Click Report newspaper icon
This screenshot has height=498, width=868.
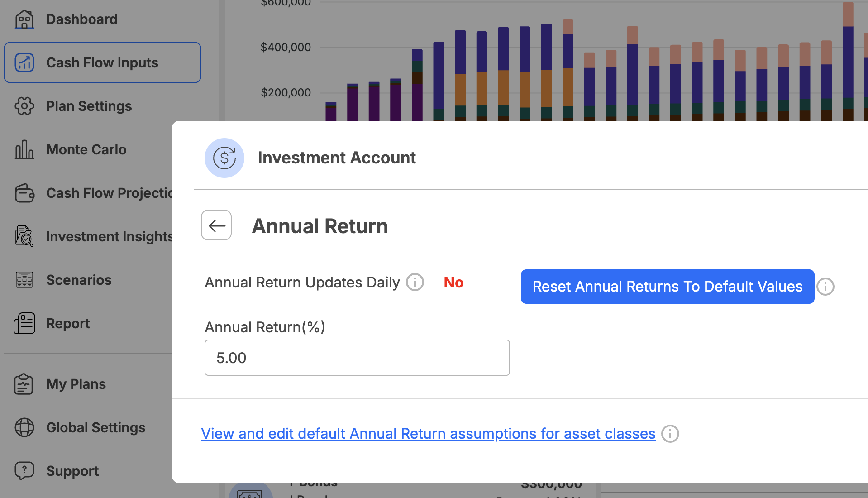pos(24,323)
